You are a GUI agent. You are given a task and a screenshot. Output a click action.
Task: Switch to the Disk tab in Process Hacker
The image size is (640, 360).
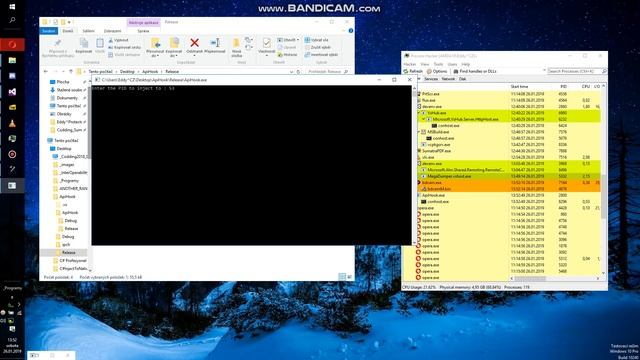tap(462, 79)
